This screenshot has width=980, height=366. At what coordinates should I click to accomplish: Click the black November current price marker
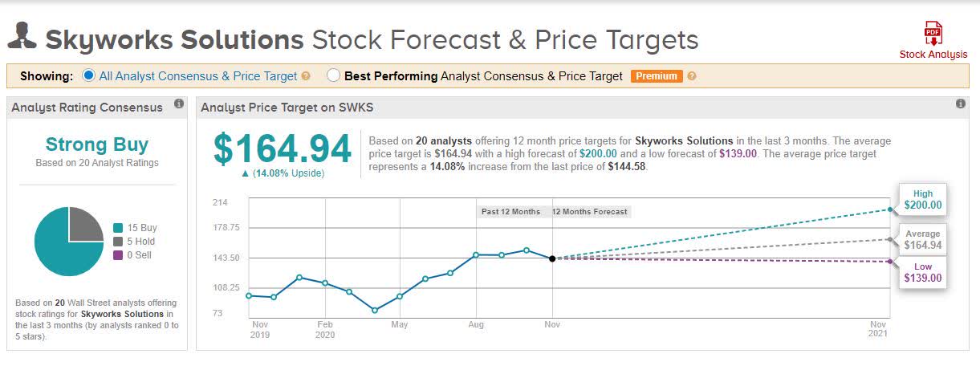click(x=552, y=258)
